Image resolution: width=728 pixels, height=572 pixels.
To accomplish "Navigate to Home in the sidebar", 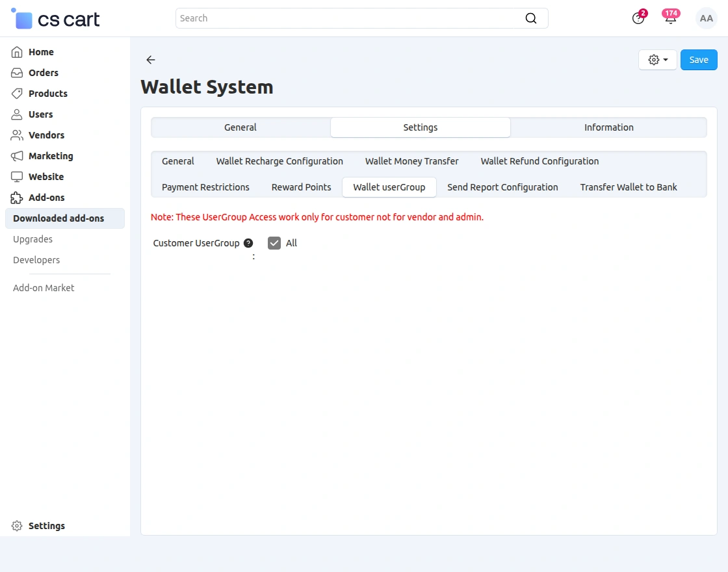I will pos(40,52).
